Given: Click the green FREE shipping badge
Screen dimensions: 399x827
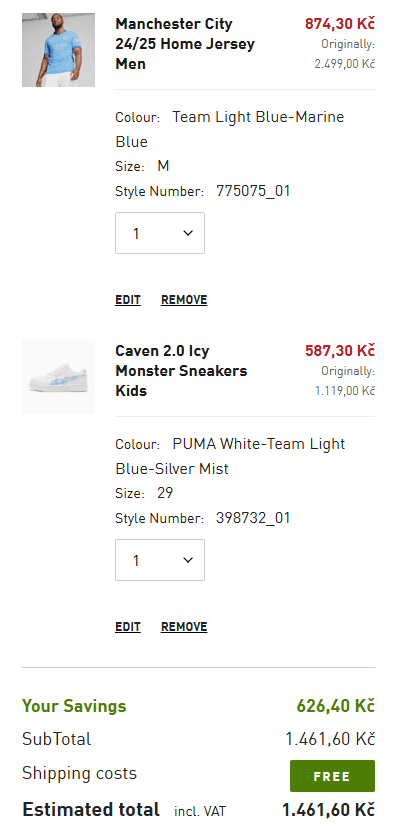Looking at the screenshot, I should (332, 776).
